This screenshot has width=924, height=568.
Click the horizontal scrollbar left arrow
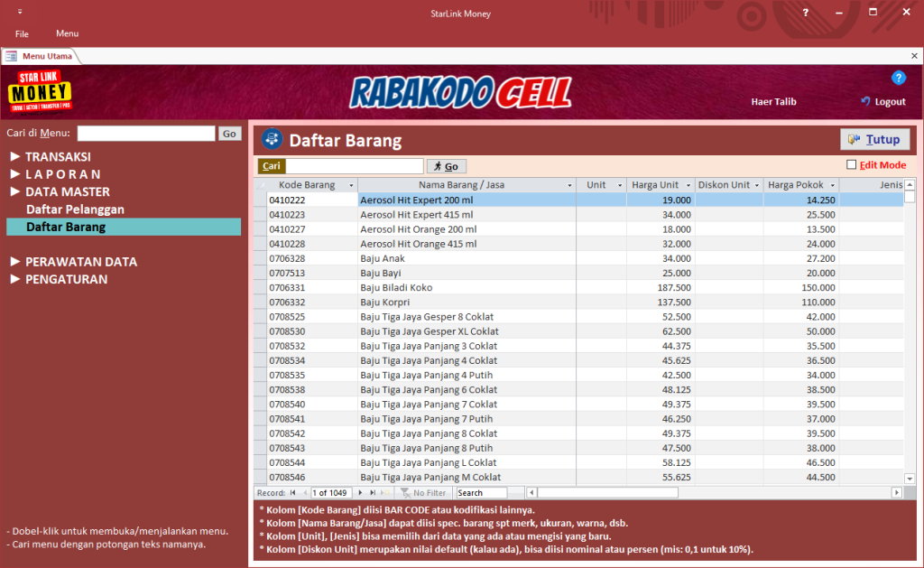(531, 492)
